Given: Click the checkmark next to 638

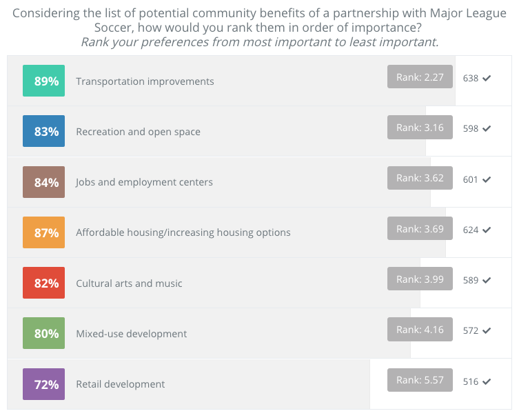Looking at the screenshot, I should tap(487, 79).
